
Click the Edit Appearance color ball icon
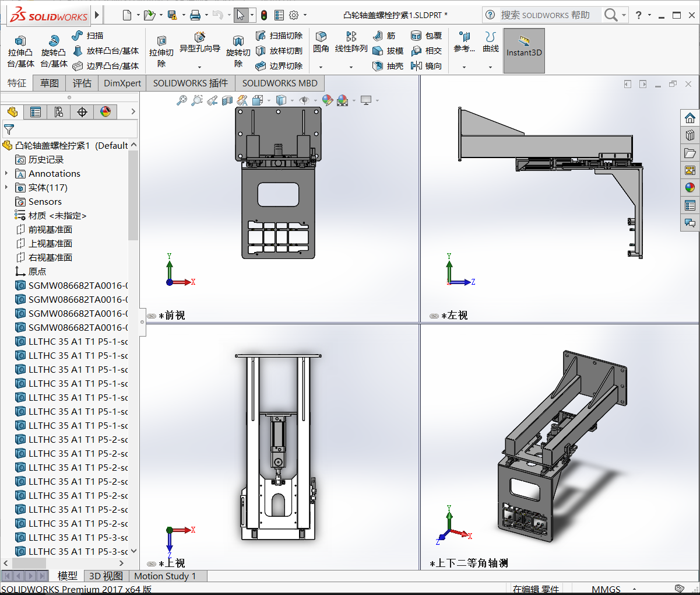pyautogui.click(x=327, y=100)
